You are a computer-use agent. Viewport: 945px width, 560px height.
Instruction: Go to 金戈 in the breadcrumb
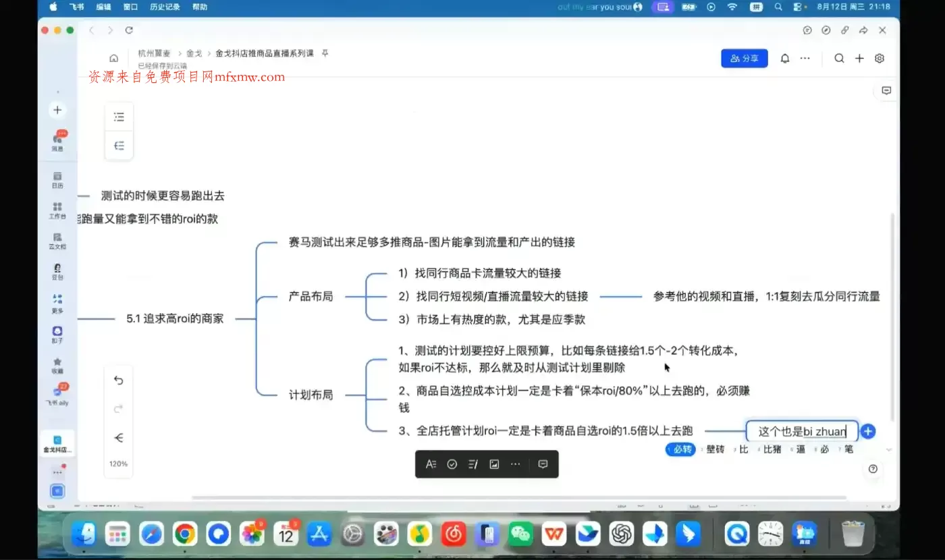194,53
